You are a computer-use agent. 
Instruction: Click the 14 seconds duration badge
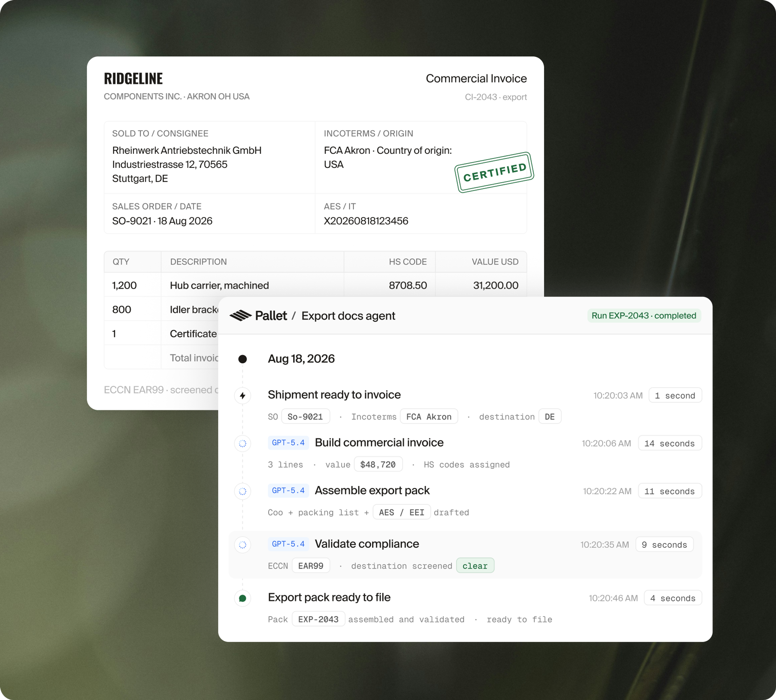click(x=670, y=443)
